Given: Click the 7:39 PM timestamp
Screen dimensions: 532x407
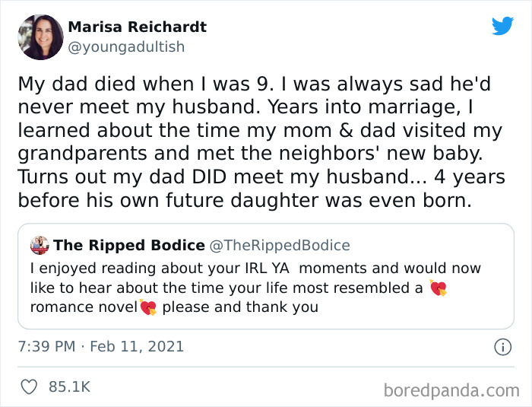Looking at the screenshot, I should point(46,346).
